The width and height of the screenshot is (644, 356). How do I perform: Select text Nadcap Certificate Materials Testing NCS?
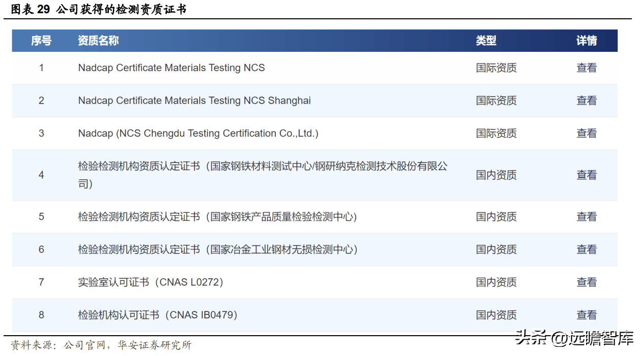(x=172, y=68)
